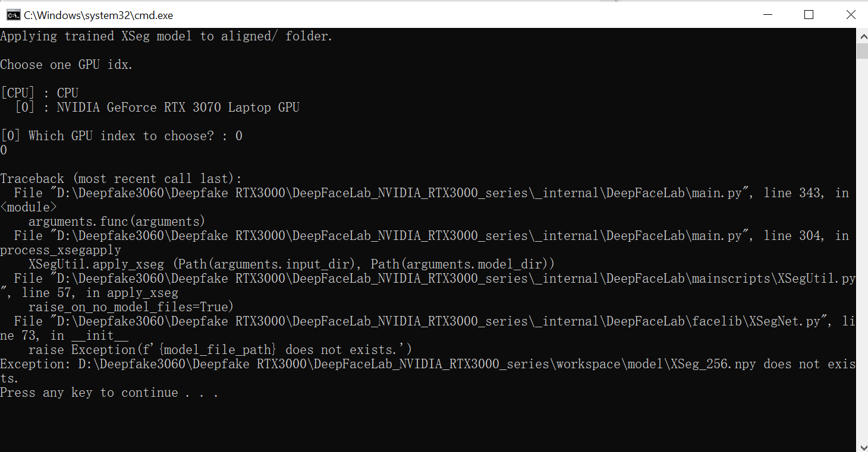The width and height of the screenshot is (868, 452).
Task: Minimize the command prompt window
Action: [x=768, y=15]
